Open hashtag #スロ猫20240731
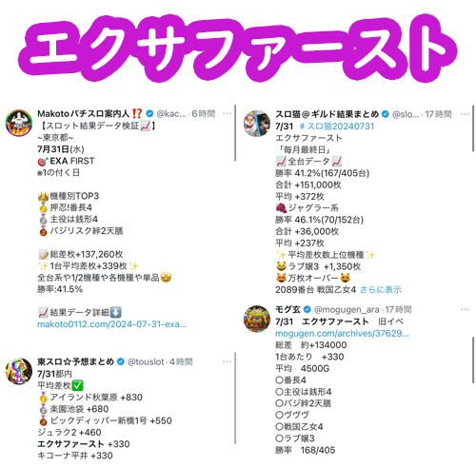The width and height of the screenshot is (476, 467). 337,126
